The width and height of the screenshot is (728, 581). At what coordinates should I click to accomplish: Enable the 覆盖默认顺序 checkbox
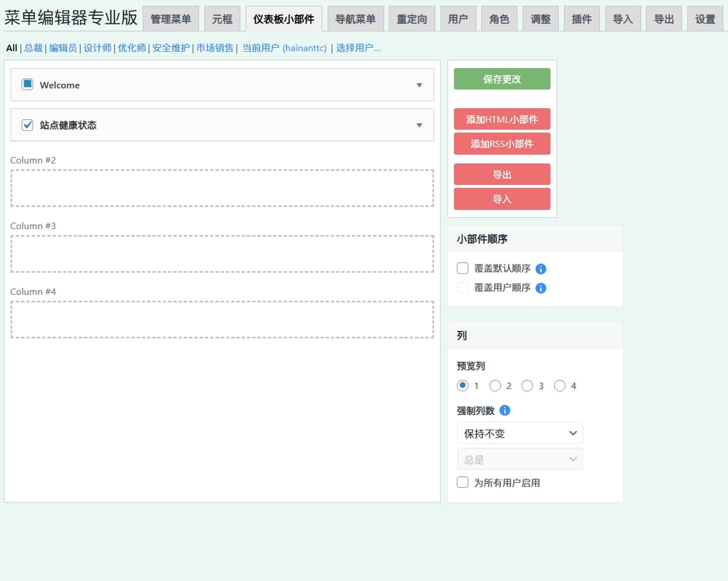click(x=463, y=268)
